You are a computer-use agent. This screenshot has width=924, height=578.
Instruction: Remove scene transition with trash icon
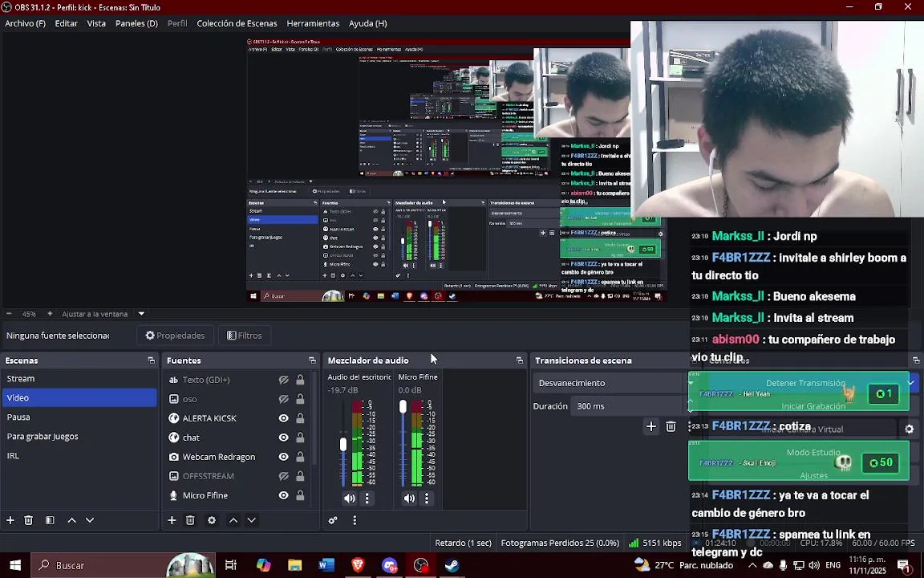671,426
